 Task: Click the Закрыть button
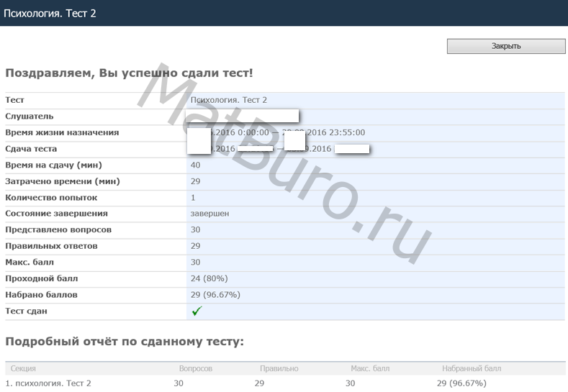coord(506,46)
